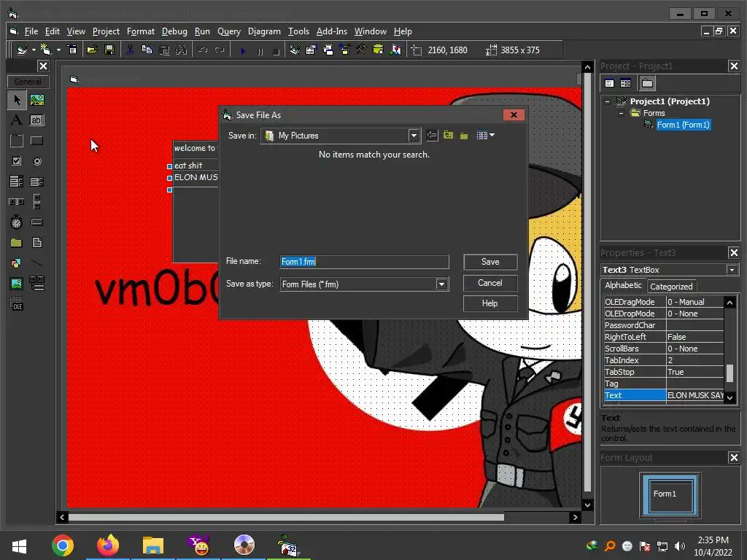Click View Code in the Project panel
The height and width of the screenshot is (560, 747).
click(609, 83)
